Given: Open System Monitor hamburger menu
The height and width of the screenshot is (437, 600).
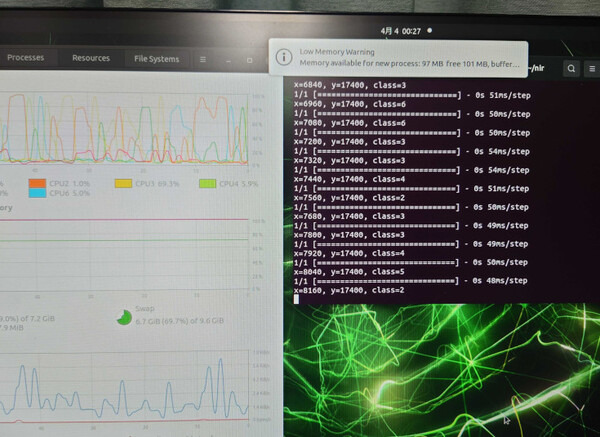Looking at the screenshot, I should tap(201, 59).
